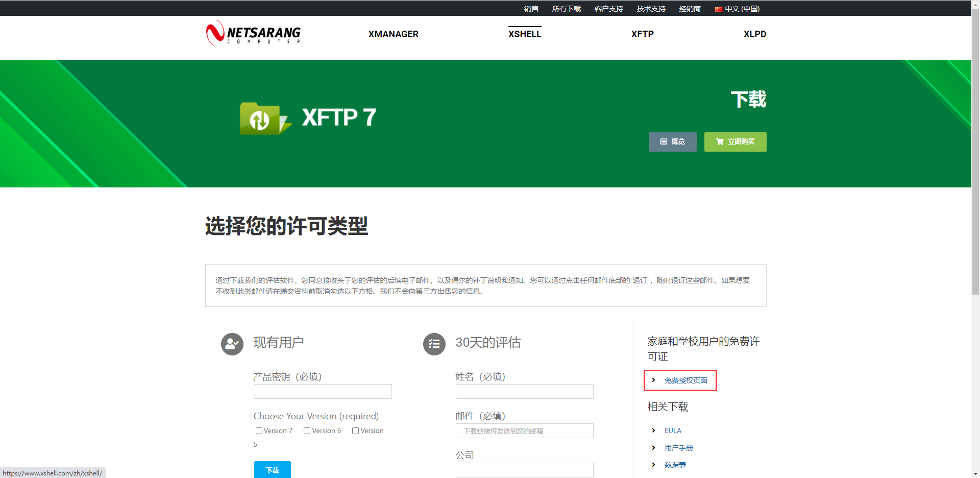Click the 家庭和学校用户的免费许可证 heading

point(703,349)
